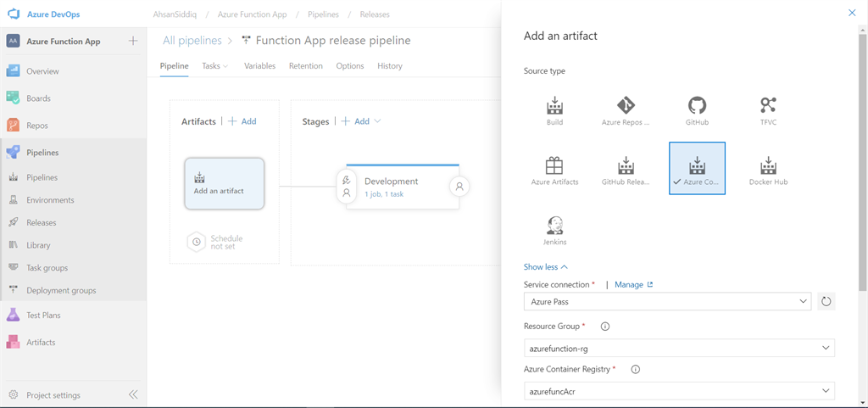The width and height of the screenshot is (868, 408).
Task: Refresh the service connection list
Action: [826, 301]
